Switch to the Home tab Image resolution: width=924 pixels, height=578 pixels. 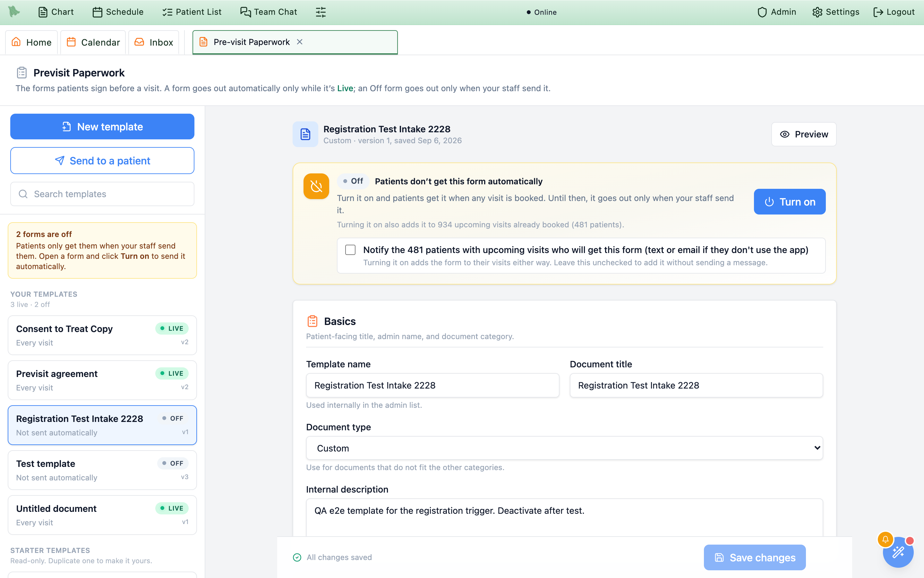tap(31, 42)
